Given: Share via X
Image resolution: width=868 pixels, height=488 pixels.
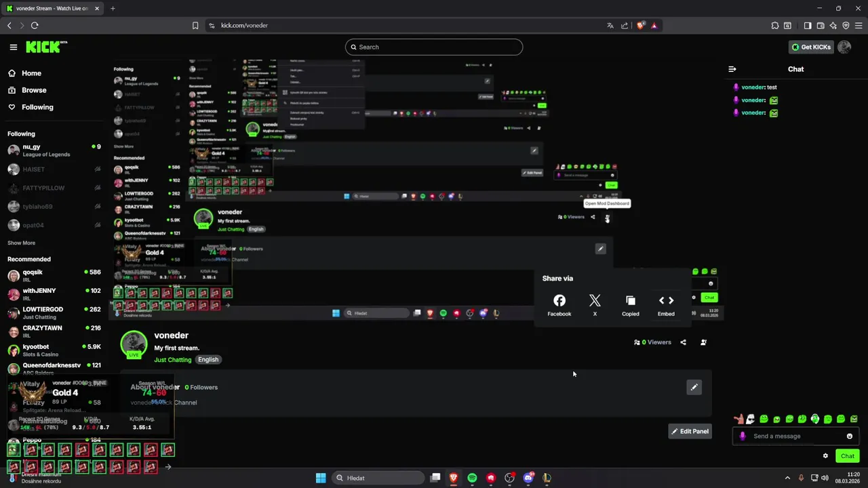Looking at the screenshot, I should pyautogui.click(x=595, y=305).
